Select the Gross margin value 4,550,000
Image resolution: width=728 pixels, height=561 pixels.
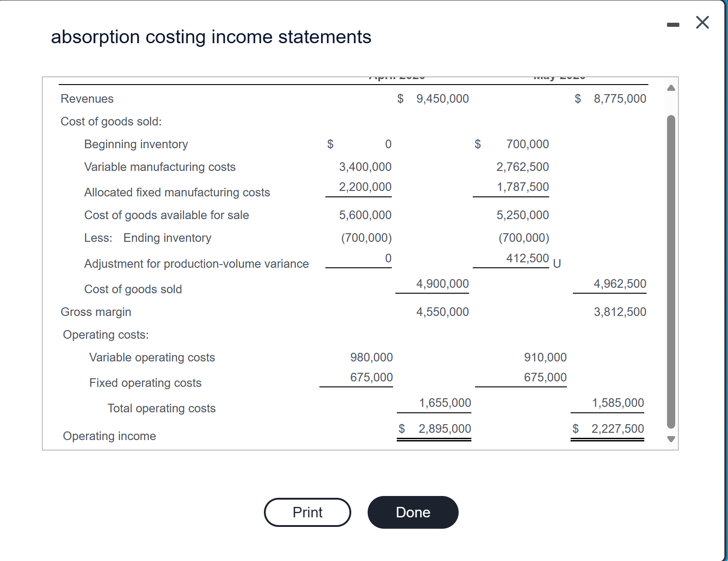click(x=442, y=311)
